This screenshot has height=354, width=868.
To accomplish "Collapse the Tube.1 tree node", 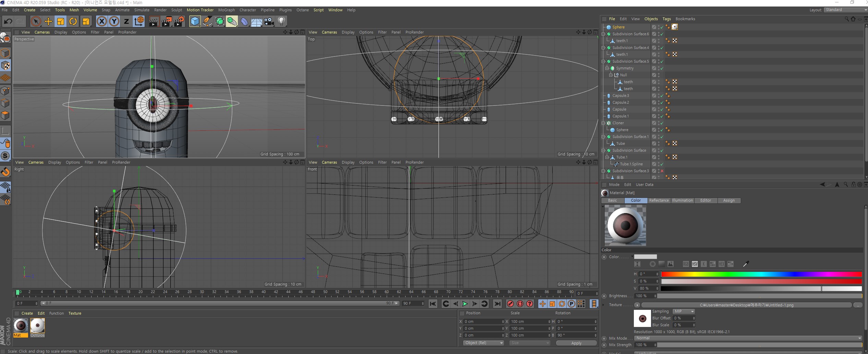I will pyautogui.click(x=607, y=157).
